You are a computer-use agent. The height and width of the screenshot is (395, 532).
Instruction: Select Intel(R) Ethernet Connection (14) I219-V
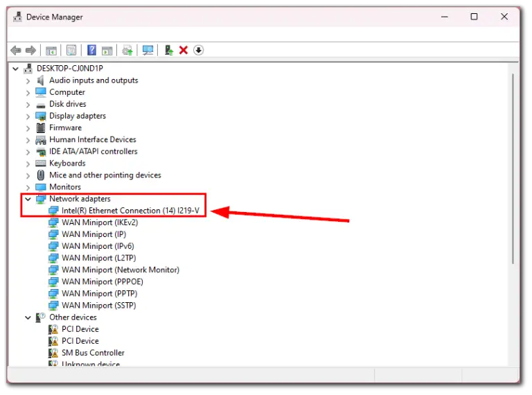pyautogui.click(x=130, y=211)
